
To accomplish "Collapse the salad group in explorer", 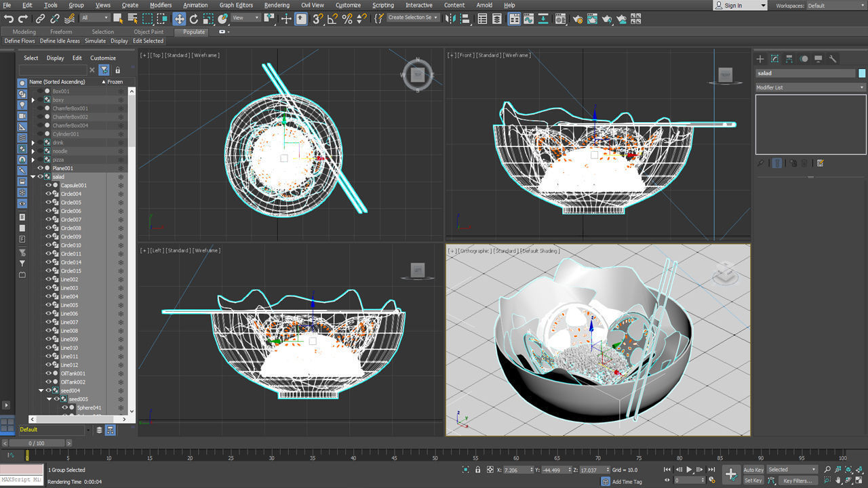I will coord(33,177).
